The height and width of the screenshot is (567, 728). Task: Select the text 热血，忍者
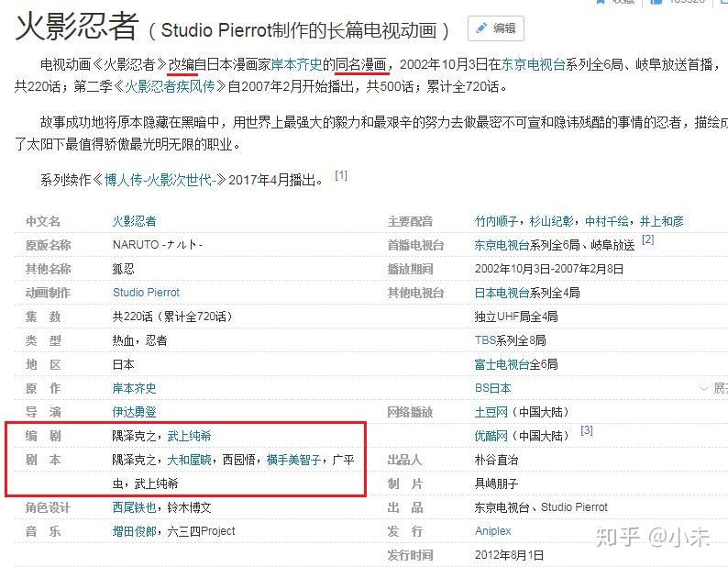tap(139, 340)
